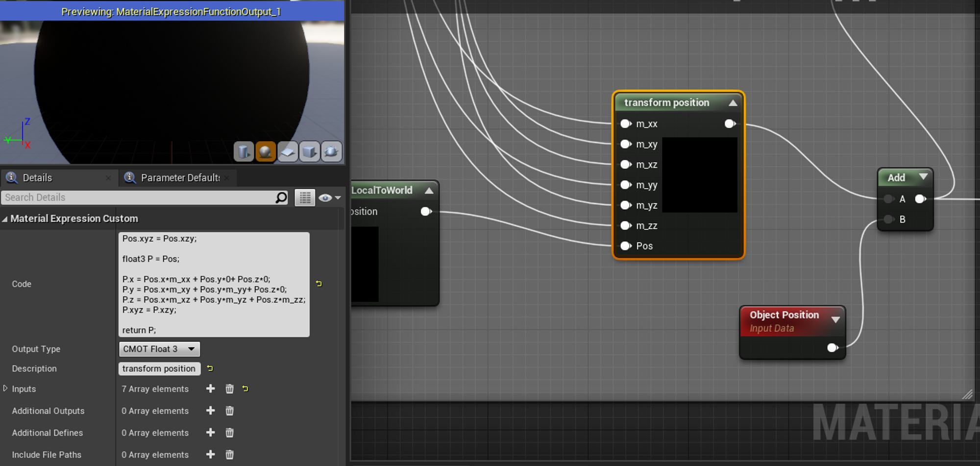This screenshot has width=980, height=466.
Task: Reset Description field to default
Action: click(210, 368)
